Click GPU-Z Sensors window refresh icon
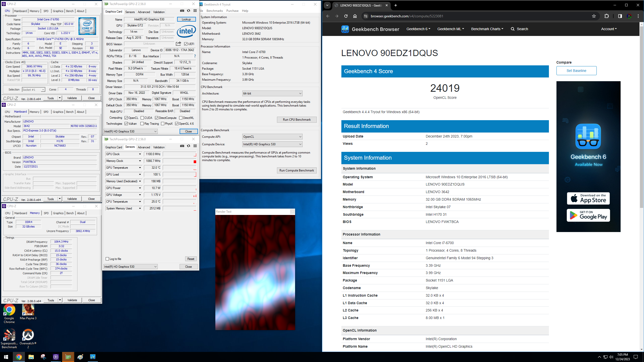 188,146
